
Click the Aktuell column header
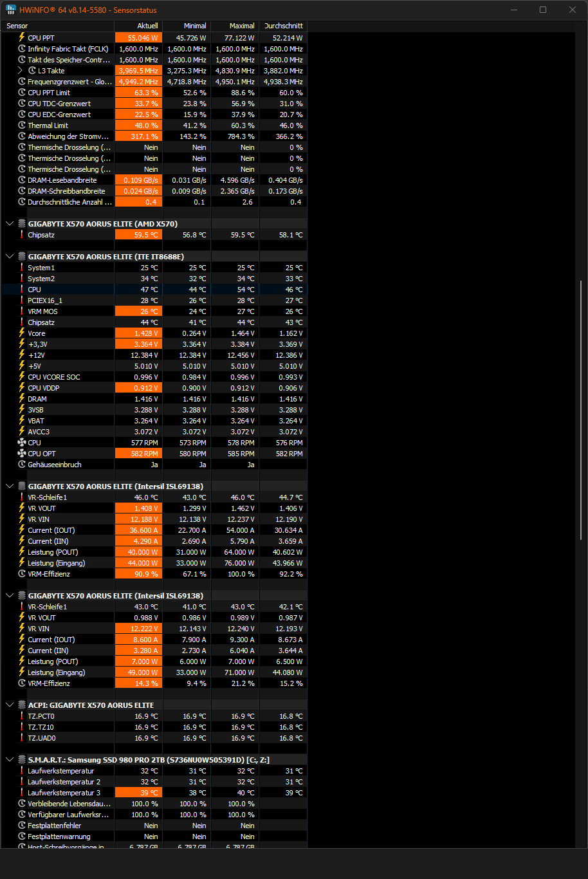pos(138,26)
